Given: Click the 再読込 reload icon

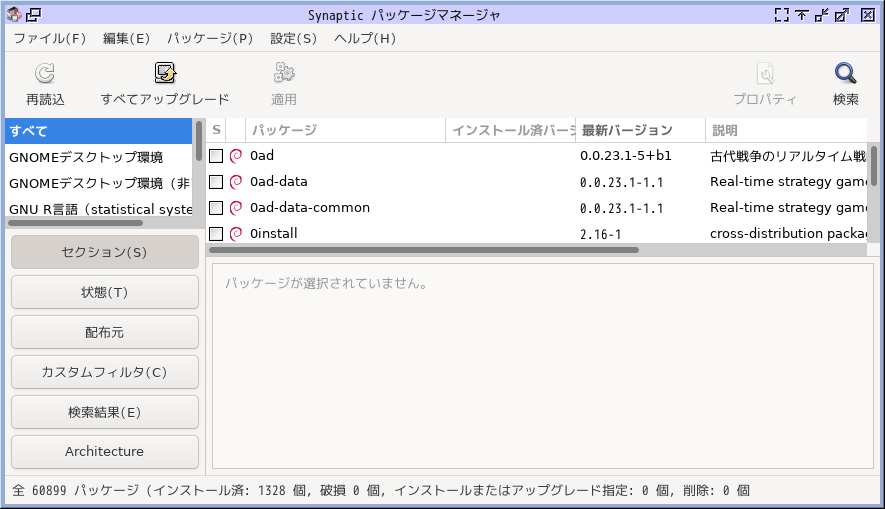Looking at the screenshot, I should point(45,73).
